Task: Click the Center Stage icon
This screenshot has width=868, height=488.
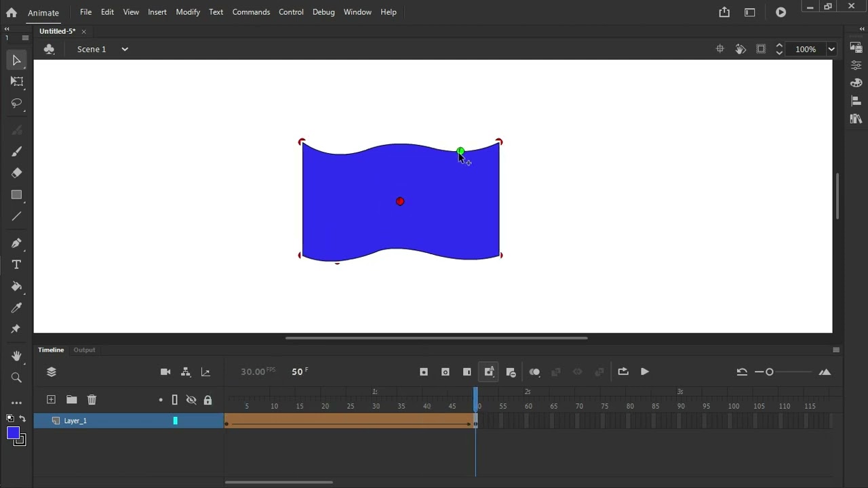Action: coord(720,49)
